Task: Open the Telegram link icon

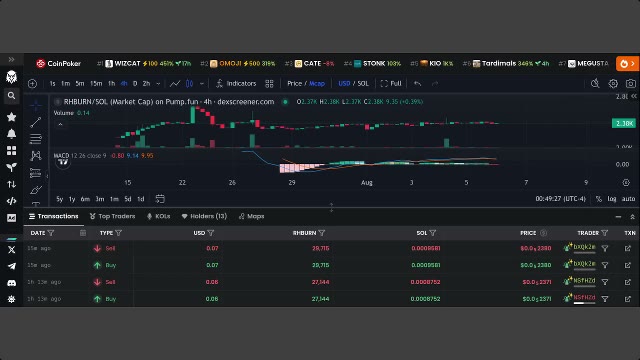Action: pyautogui.click(x=11, y=266)
